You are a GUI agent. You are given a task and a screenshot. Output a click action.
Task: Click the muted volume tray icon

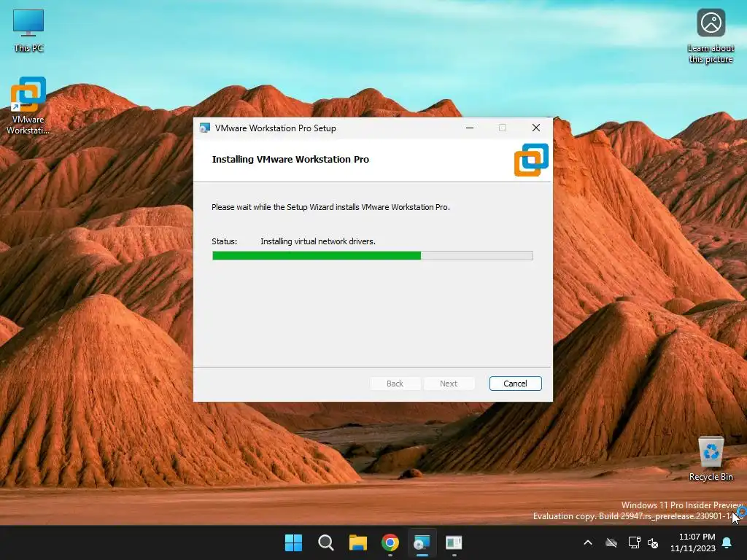tap(653, 542)
